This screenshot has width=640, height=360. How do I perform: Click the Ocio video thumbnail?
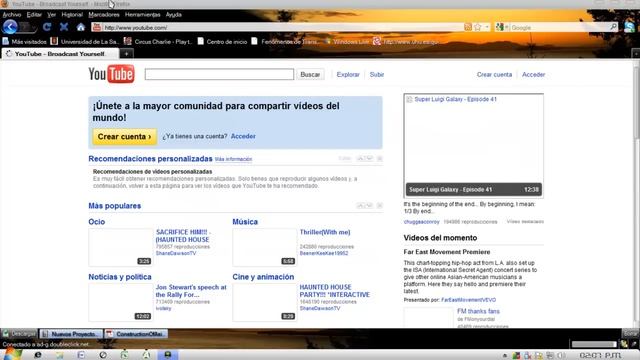click(x=120, y=247)
